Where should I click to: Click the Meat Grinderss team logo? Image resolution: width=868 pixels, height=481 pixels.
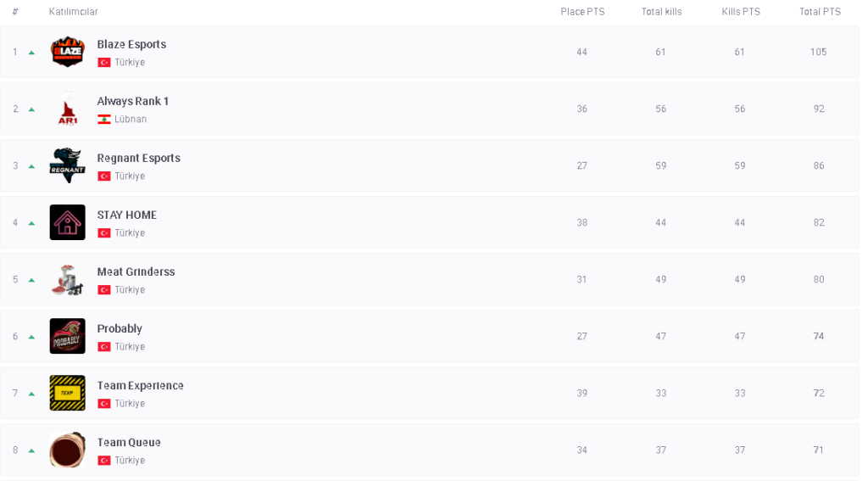[67, 279]
